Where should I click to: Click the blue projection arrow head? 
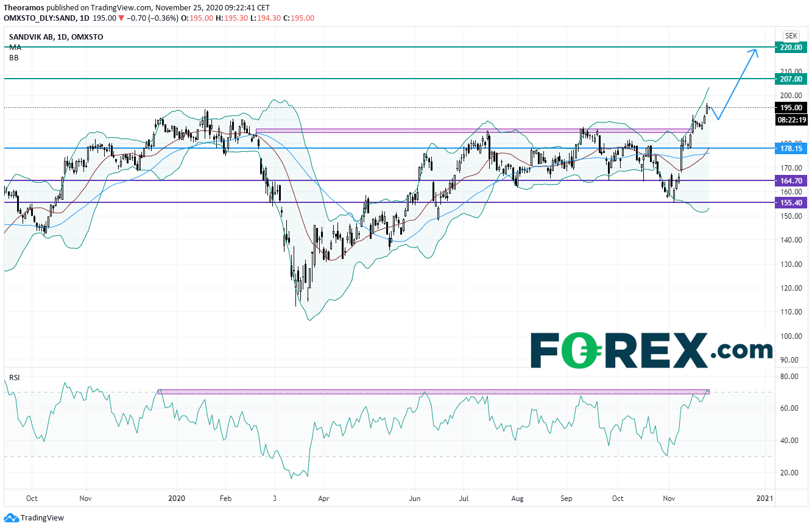[754, 52]
